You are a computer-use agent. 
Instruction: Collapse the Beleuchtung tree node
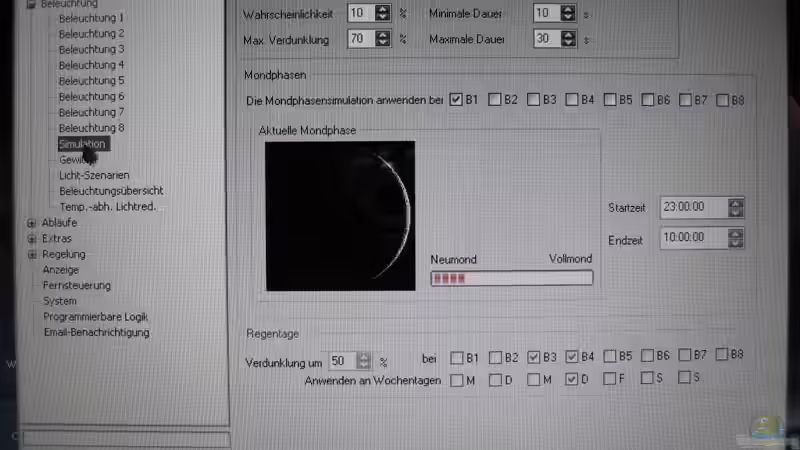tap(31, 4)
